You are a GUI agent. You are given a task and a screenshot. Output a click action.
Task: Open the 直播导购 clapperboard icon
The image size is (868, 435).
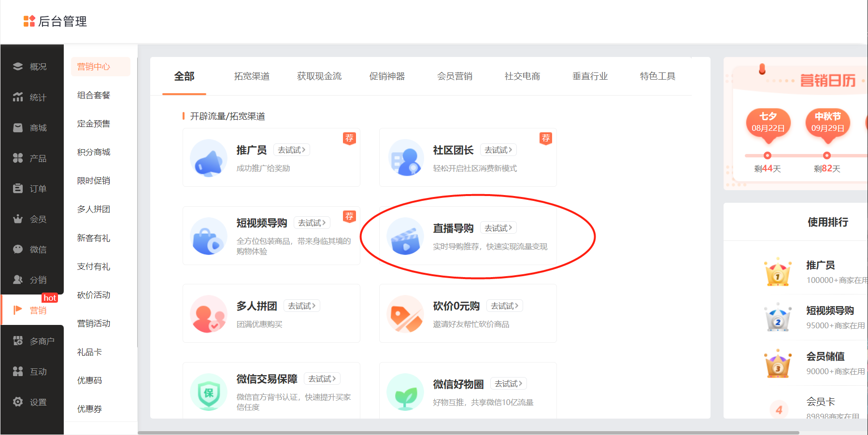[405, 236]
